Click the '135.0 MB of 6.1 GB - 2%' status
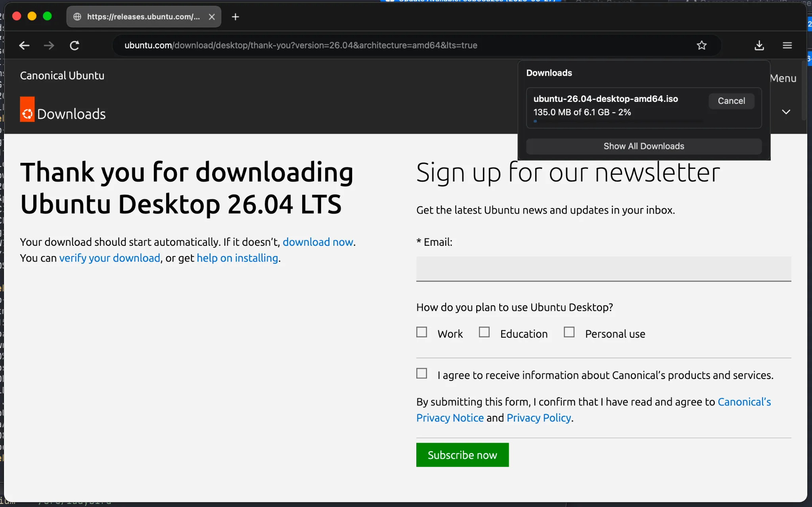The image size is (812, 507). point(582,112)
